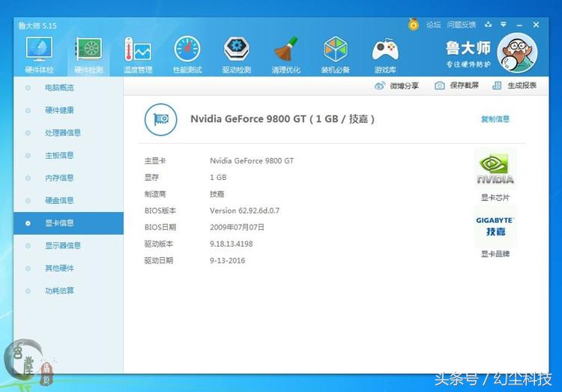
Task: Switch to 处理器信息 sidebar item
Action: pyautogui.click(x=62, y=133)
